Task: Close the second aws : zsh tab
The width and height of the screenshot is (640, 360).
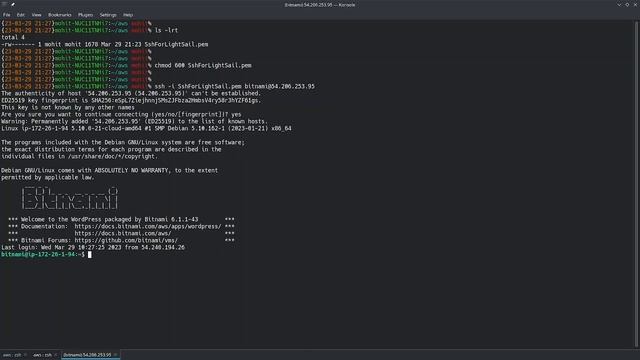Action: 56,355
